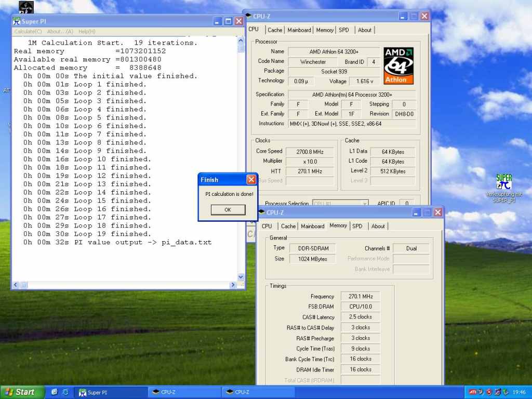Click the Channels # value Dual
532x399 pixels.
(x=411, y=248)
